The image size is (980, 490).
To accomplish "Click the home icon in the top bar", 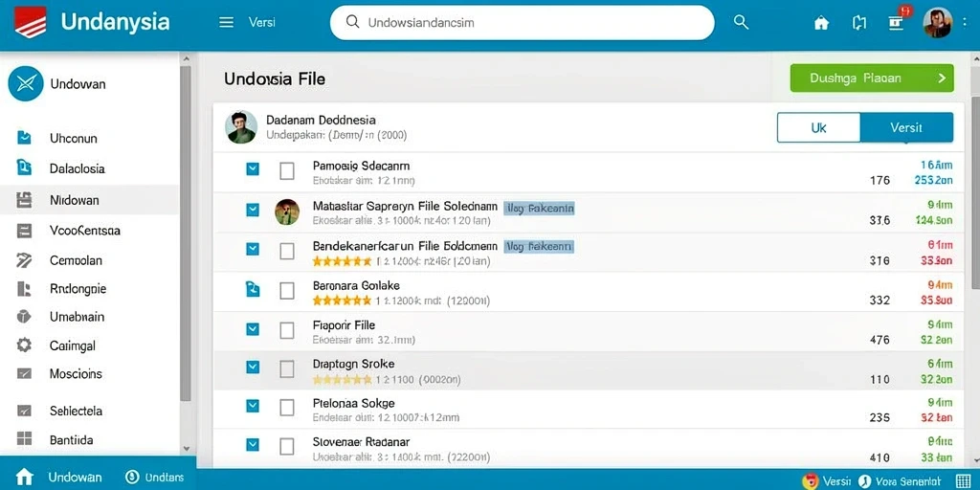I will click(x=821, y=23).
